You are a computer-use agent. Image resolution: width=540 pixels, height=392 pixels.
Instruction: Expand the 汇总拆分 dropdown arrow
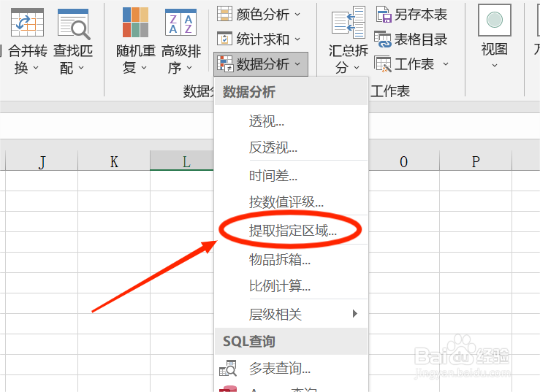[357, 68]
